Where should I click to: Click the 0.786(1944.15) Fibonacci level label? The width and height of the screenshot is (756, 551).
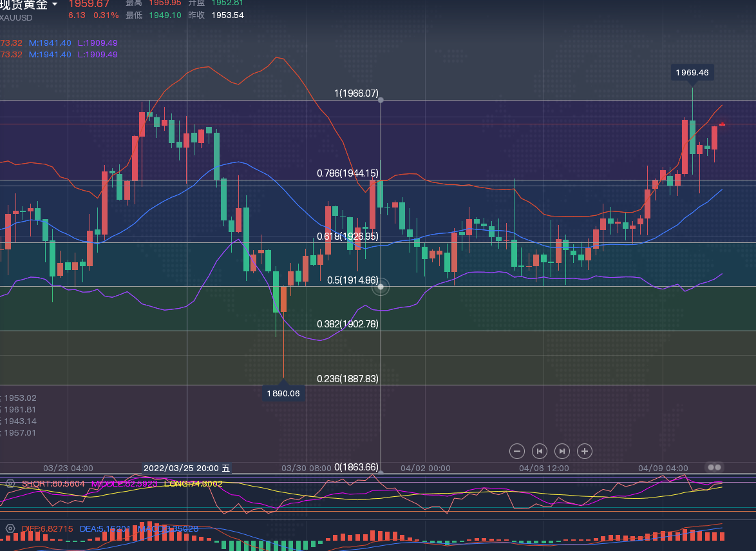coord(347,173)
